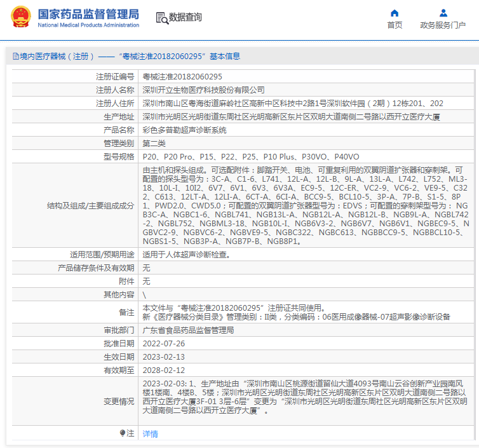Viewport: 479px width, 448px height.
Task: Click the 变更情况 change record text
Action: pyautogui.click(x=305, y=397)
